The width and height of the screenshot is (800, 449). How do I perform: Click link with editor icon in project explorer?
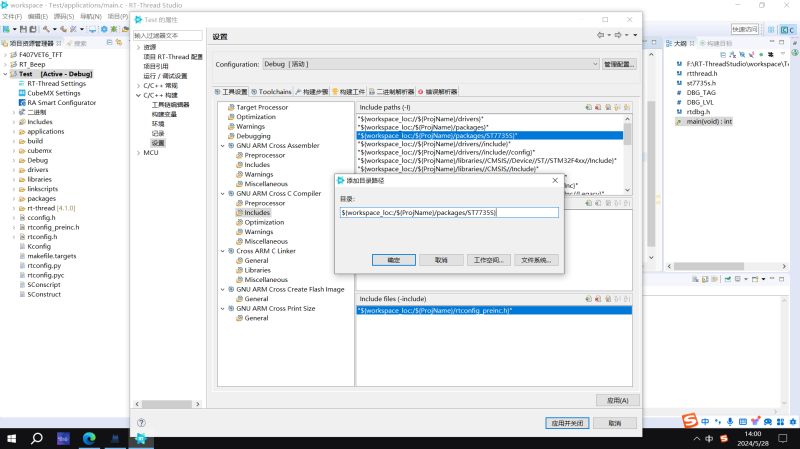pyautogui.click(x=119, y=43)
